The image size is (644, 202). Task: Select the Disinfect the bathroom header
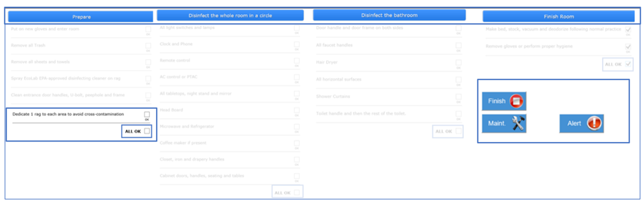tap(389, 15)
